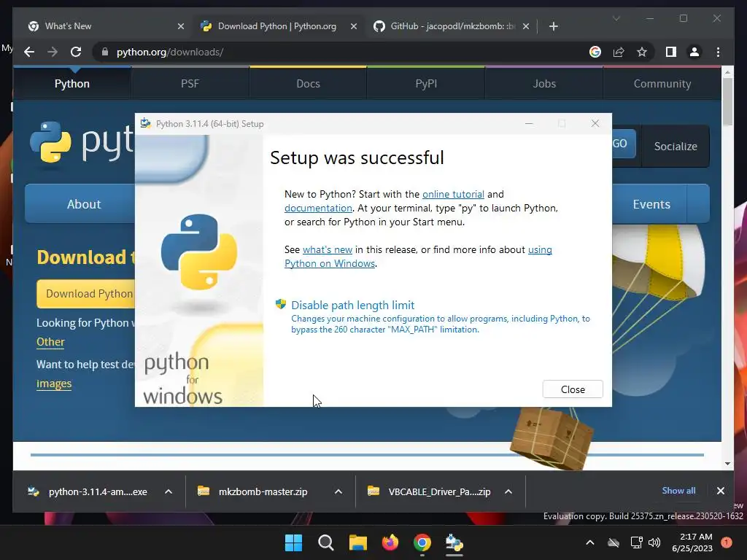
Task: Click Python installer icon in taskbar
Action: [x=454, y=542]
